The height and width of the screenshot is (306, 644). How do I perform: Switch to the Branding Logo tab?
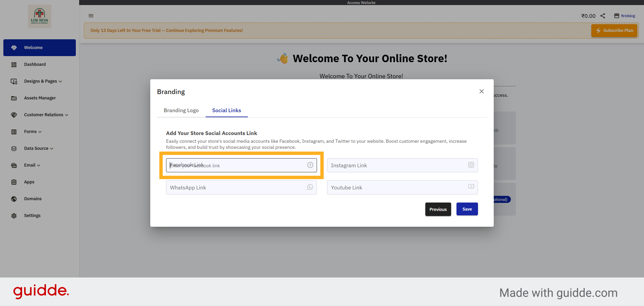[x=181, y=110]
